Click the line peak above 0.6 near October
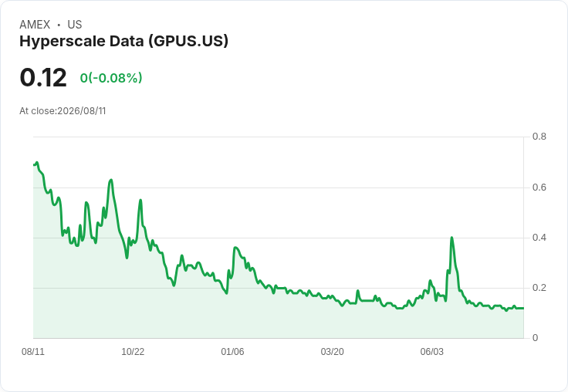The width and height of the screenshot is (568, 392). pyautogui.click(x=111, y=180)
